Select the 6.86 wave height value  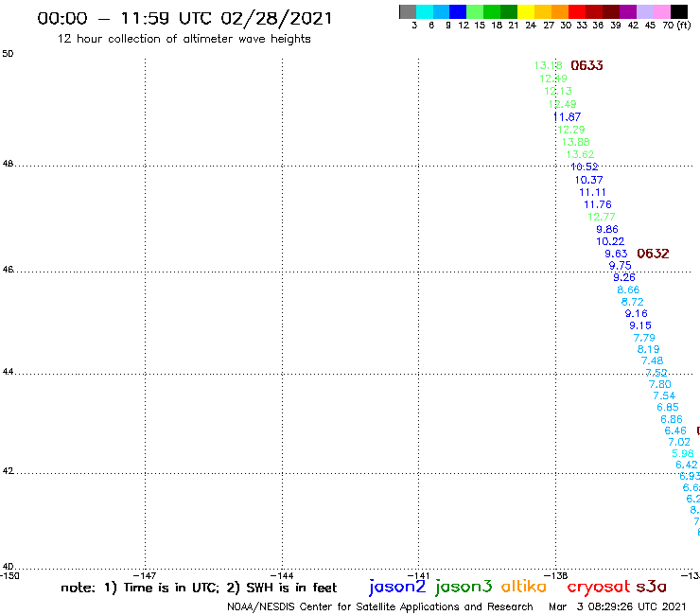(672, 420)
